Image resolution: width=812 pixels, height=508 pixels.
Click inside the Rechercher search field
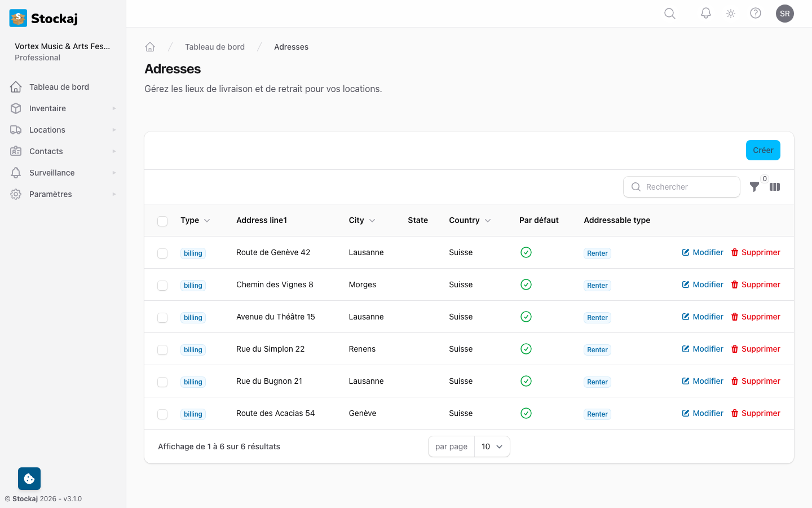click(682, 187)
